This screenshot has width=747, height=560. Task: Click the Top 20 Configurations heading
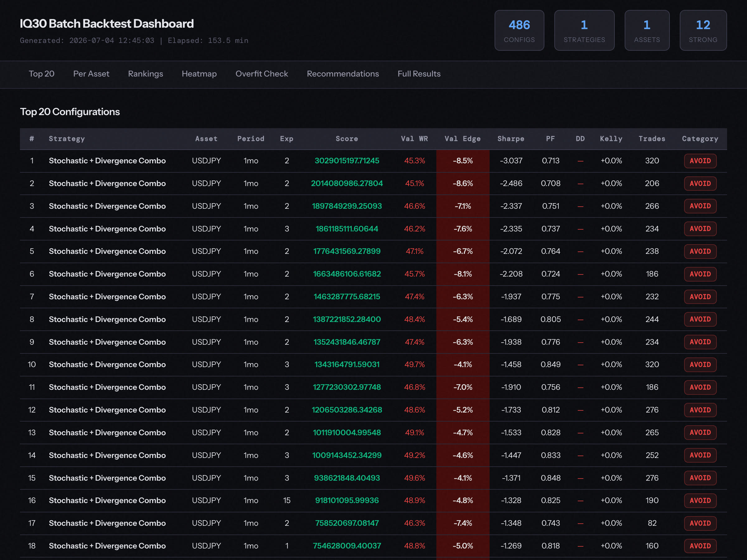pos(70,112)
